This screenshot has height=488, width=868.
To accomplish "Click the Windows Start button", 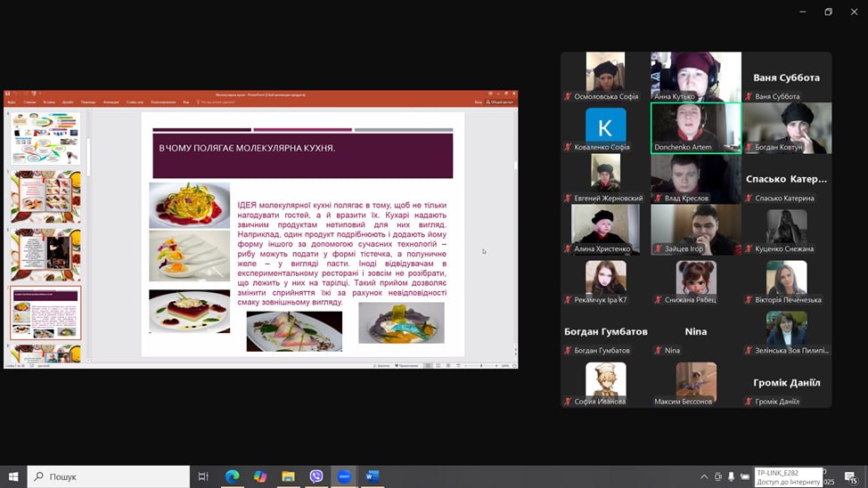I will pos(13,476).
